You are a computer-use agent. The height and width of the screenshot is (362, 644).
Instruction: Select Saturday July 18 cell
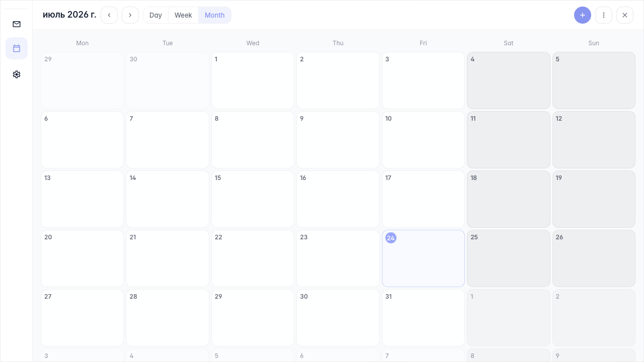pyautogui.click(x=509, y=199)
